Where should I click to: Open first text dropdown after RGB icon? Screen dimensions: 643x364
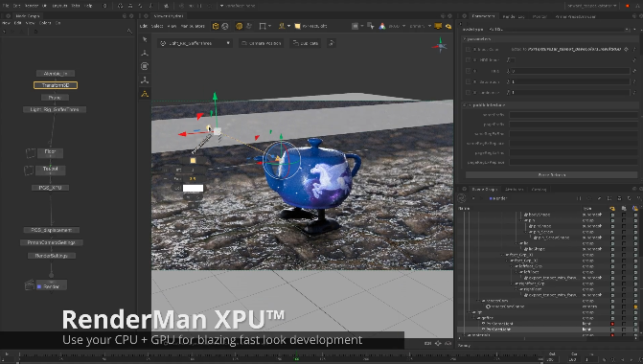[397, 26]
